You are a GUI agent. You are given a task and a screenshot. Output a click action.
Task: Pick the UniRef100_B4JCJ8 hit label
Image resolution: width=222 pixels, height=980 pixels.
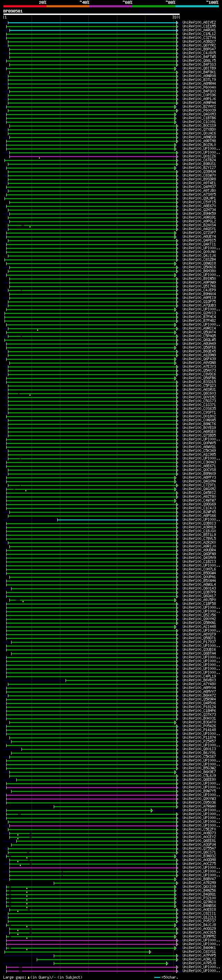point(199,925)
